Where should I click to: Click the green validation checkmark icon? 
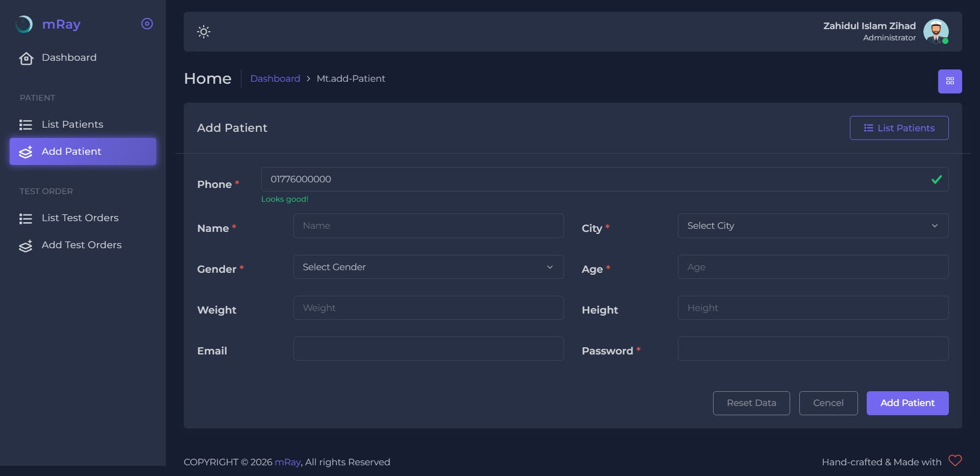tap(937, 179)
